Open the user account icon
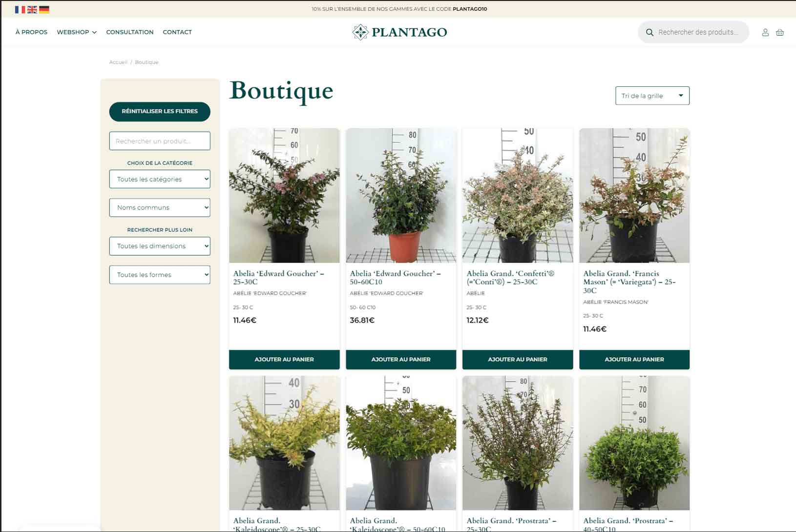 click(765, 32)
